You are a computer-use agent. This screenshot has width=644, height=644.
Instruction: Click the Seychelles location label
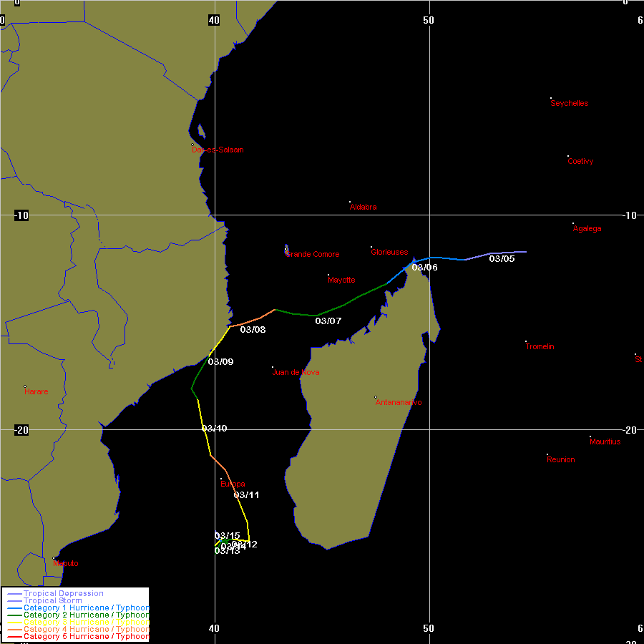[569, 103]
